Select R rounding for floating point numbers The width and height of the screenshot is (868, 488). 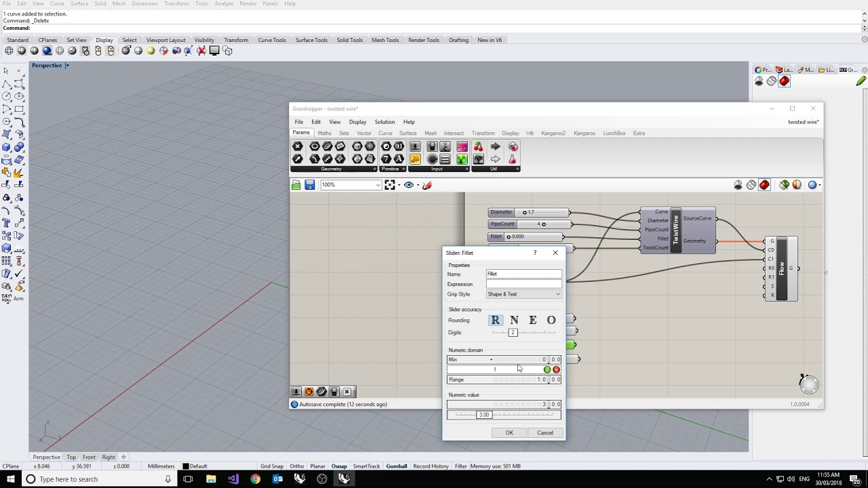click(496, 320)
